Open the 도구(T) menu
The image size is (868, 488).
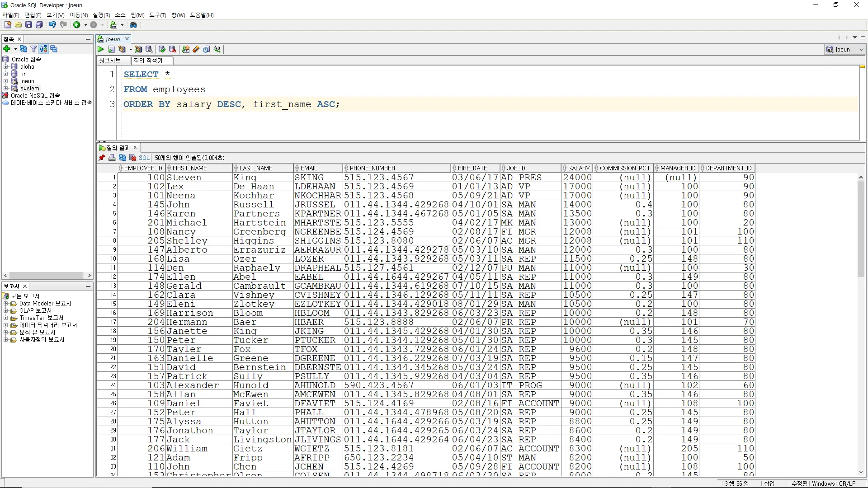point(157,15)
